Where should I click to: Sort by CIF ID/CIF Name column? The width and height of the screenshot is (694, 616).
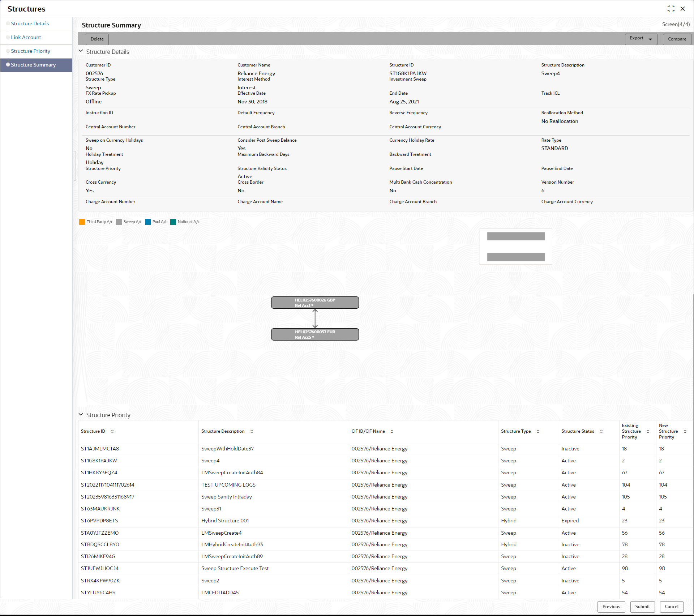pos(392,431)
